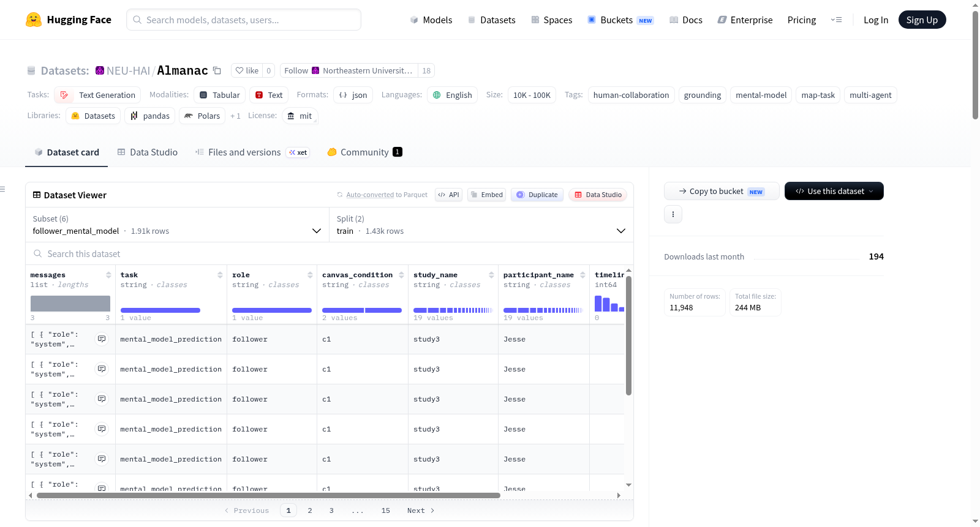Screen dimensions: 980x527
Task: Click Log In
Action: pos(876,20)
